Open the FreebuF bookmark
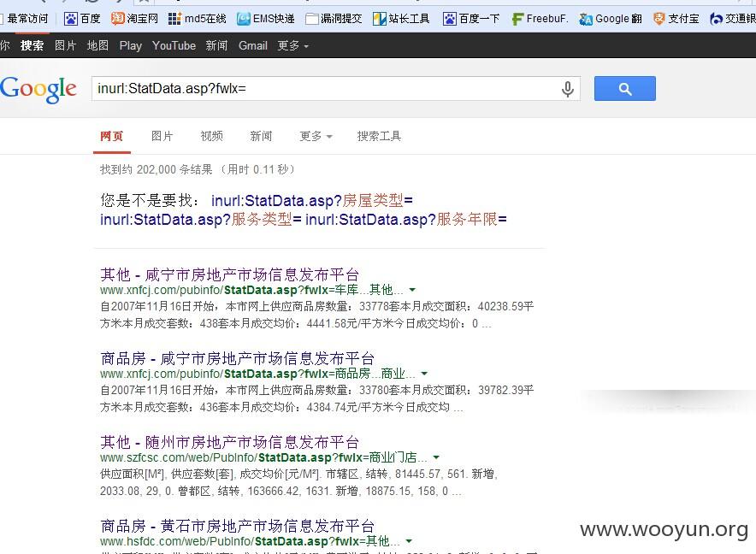This screenshot has width=756, height=554. [x=540, y=19]
